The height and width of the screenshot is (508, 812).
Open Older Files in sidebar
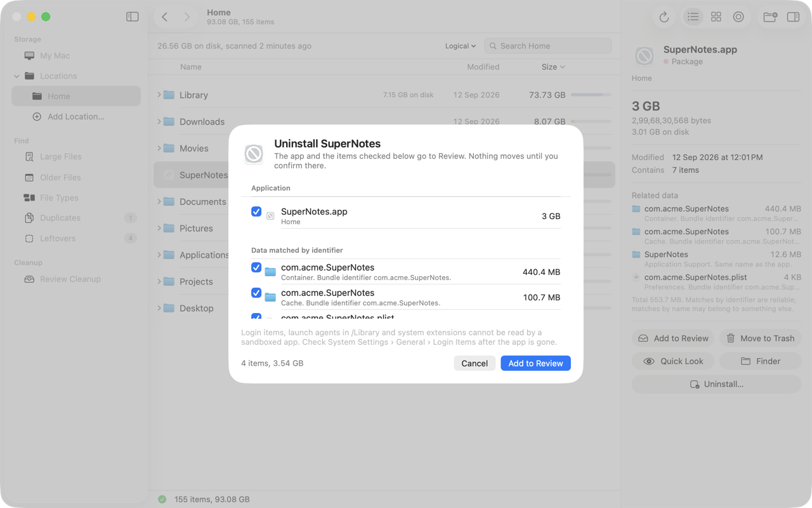[76, 177]
